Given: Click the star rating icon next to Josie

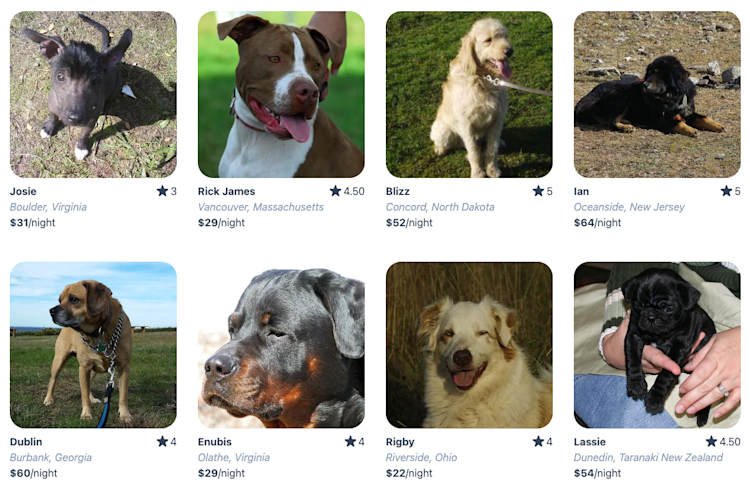Looking at the screenshot, I should pos(162,191).
